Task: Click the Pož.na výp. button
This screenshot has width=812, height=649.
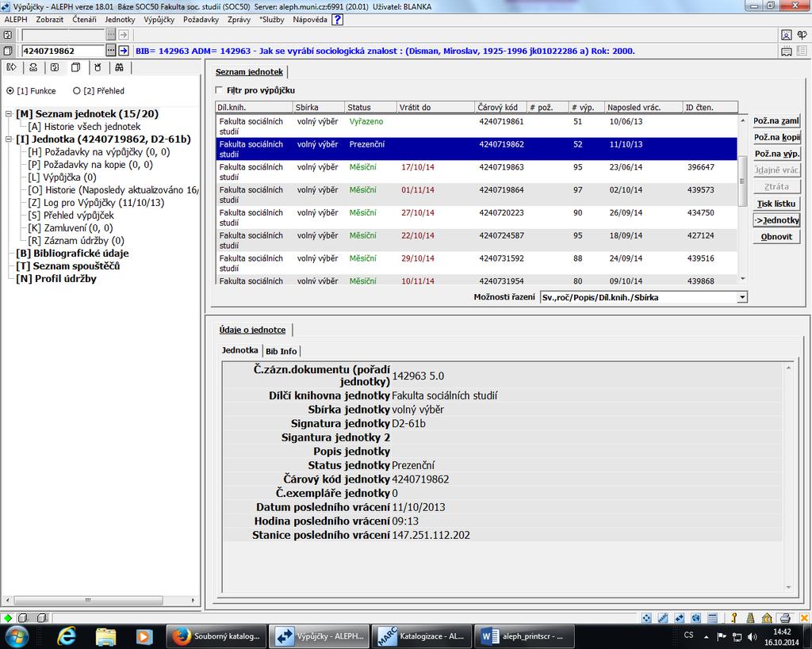Action: (x=776, y=154)
